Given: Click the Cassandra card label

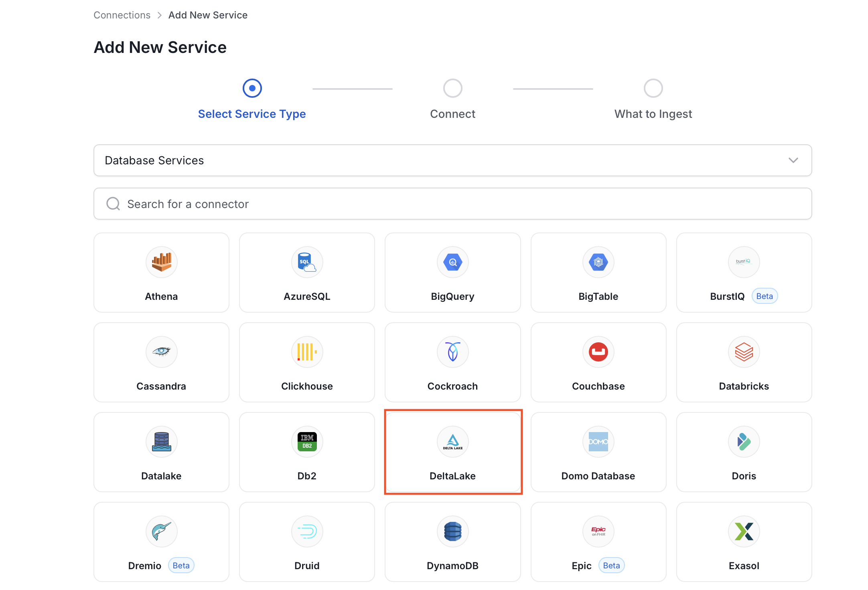Looking at the screenshot, I should (161, 386).
